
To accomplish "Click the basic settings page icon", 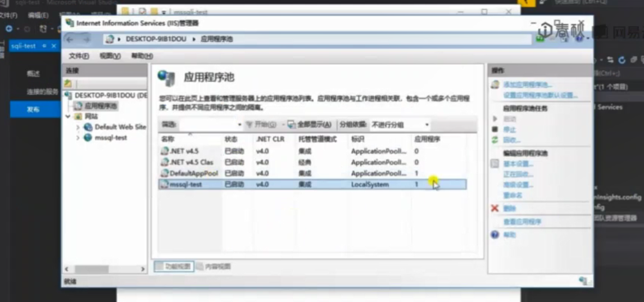I will click(x=495, y=164).
